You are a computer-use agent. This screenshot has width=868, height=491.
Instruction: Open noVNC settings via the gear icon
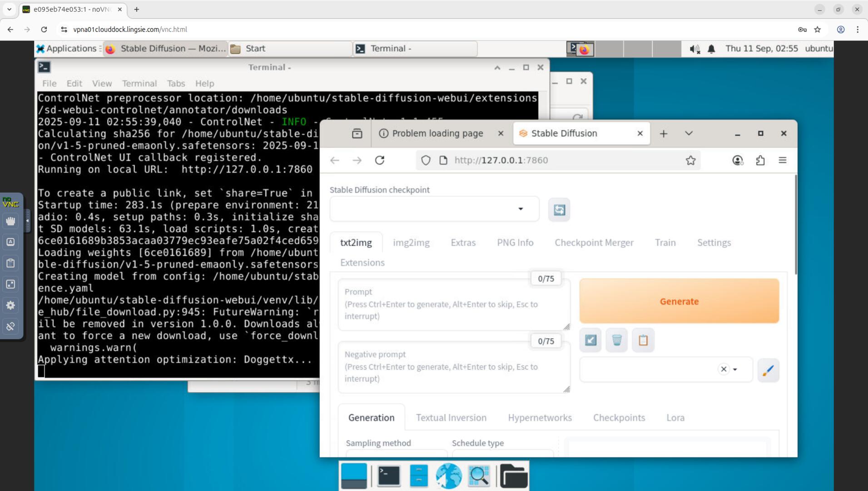coord(10,305)
